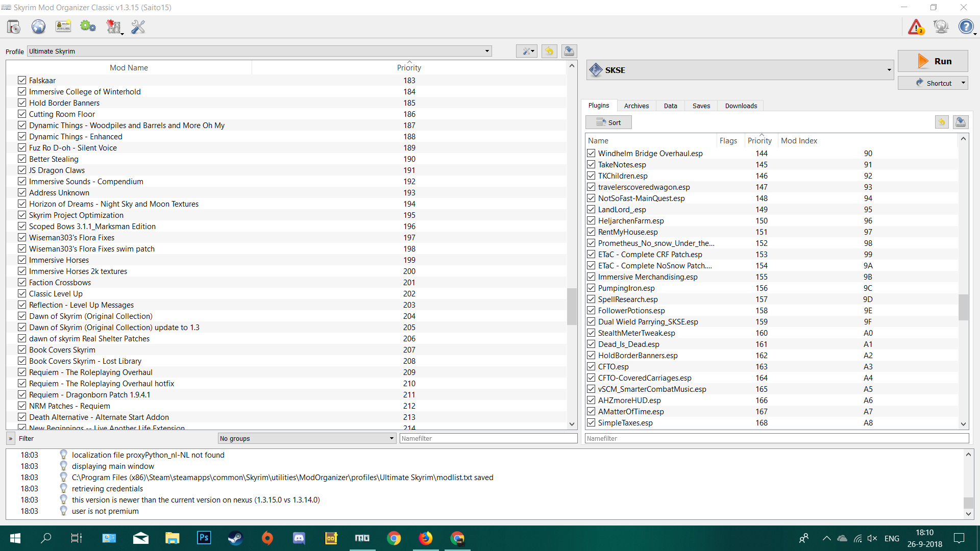Open the help icon dropdown arrow

point(975,34)
